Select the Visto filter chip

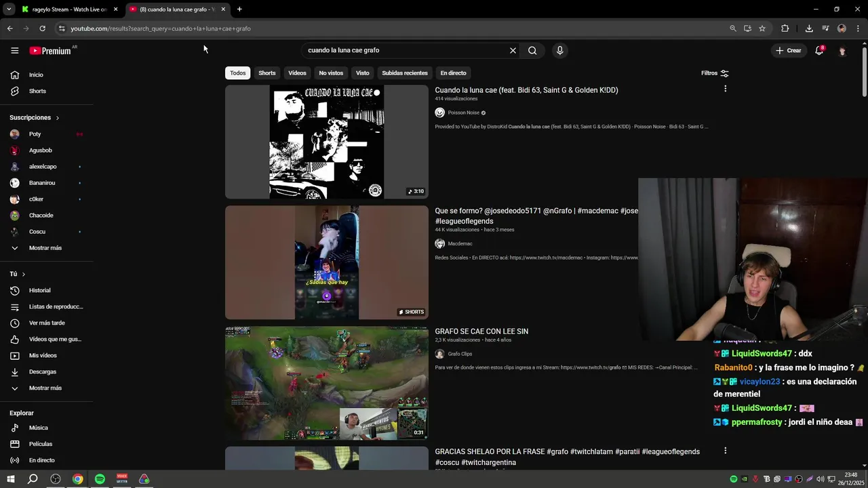click(x=363, y=73)
